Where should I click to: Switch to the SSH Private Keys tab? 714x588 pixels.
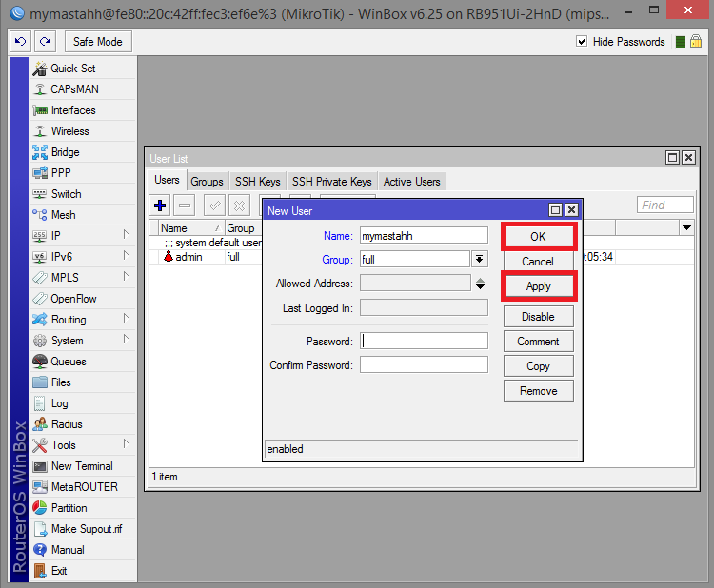tap(331, 182)
